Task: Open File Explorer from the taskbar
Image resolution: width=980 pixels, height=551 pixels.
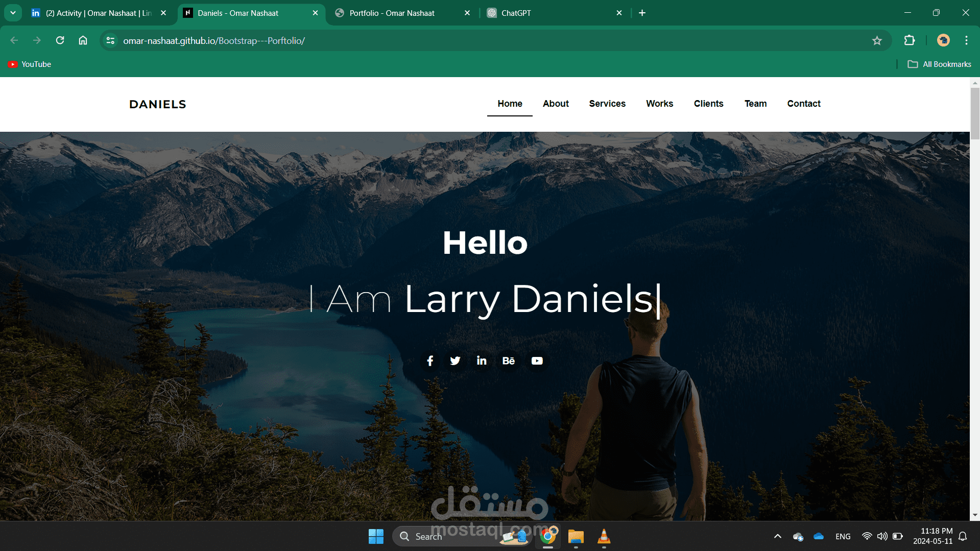Action: (576, 536)
